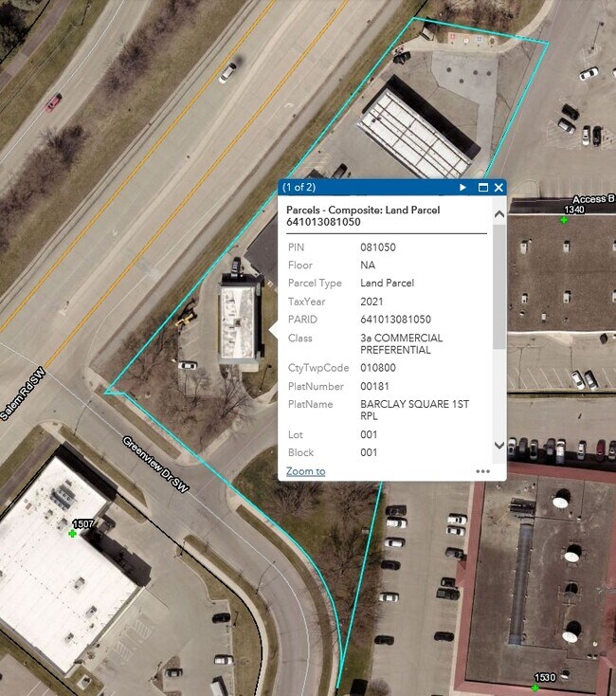Click the PARID value 641013081050
The width and height of the screenshot is (616, 696).
395,320
